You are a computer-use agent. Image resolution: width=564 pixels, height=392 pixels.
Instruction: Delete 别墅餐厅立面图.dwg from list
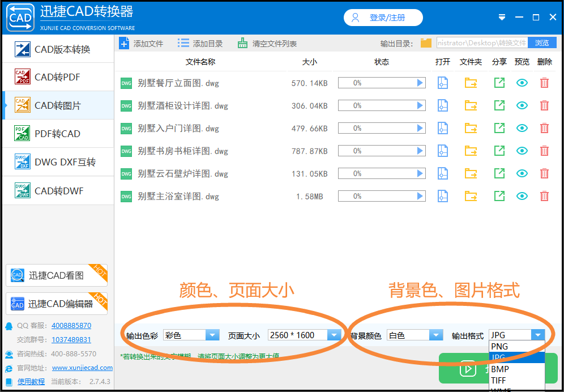tap(544, 83)
